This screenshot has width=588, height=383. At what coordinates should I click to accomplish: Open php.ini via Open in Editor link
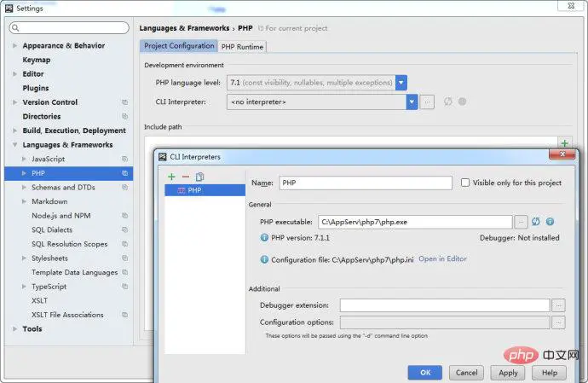(442, 258)
